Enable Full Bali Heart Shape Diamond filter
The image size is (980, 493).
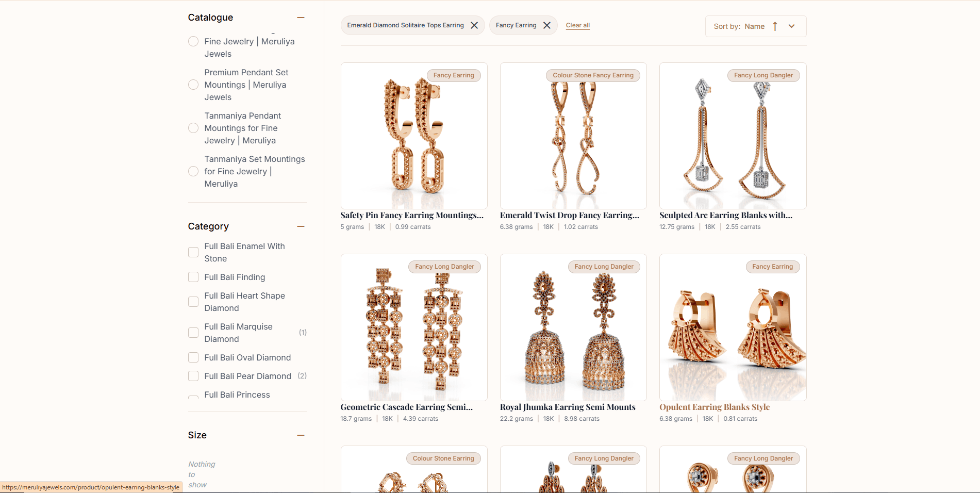pyautogui.click(x=193, y=302)
